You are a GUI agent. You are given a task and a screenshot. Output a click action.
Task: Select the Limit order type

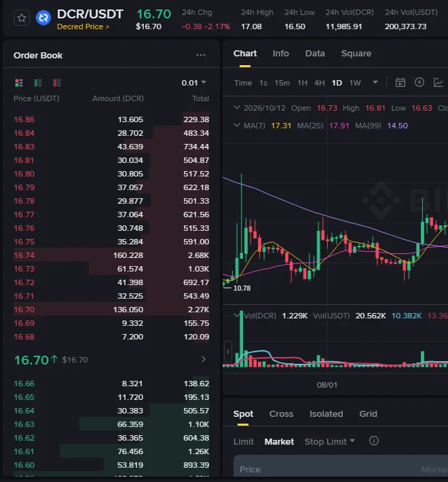pos(244,442)
